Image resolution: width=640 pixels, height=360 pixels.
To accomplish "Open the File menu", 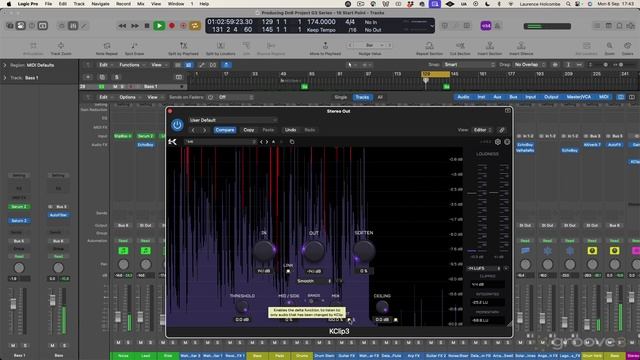I will click(x=48, y=4).
